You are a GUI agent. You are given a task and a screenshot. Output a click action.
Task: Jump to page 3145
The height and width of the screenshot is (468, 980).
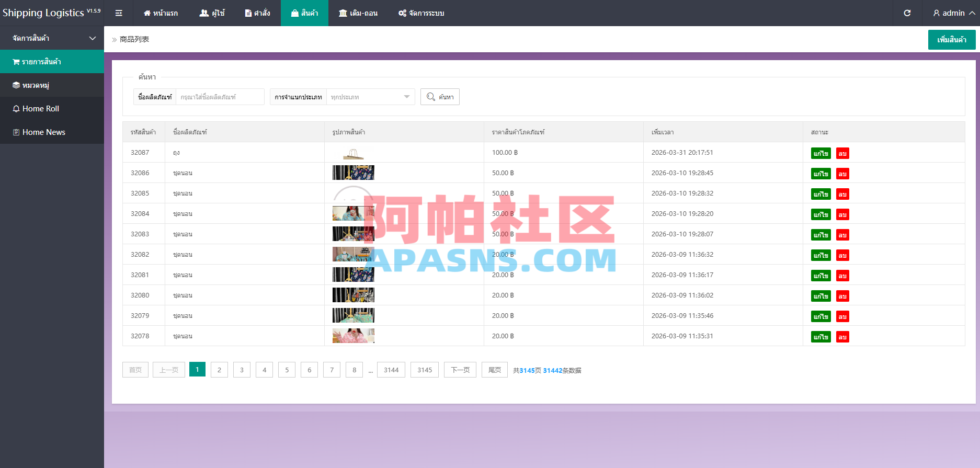(x=425, y=370)
